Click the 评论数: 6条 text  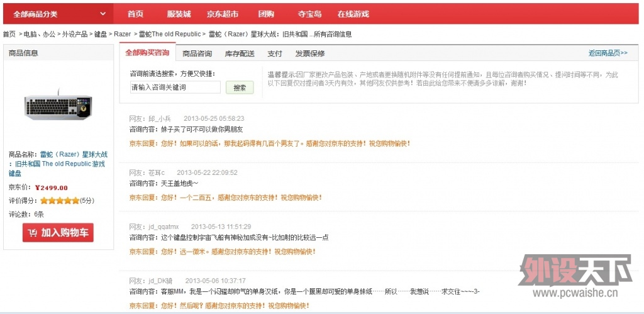point(26,214)
